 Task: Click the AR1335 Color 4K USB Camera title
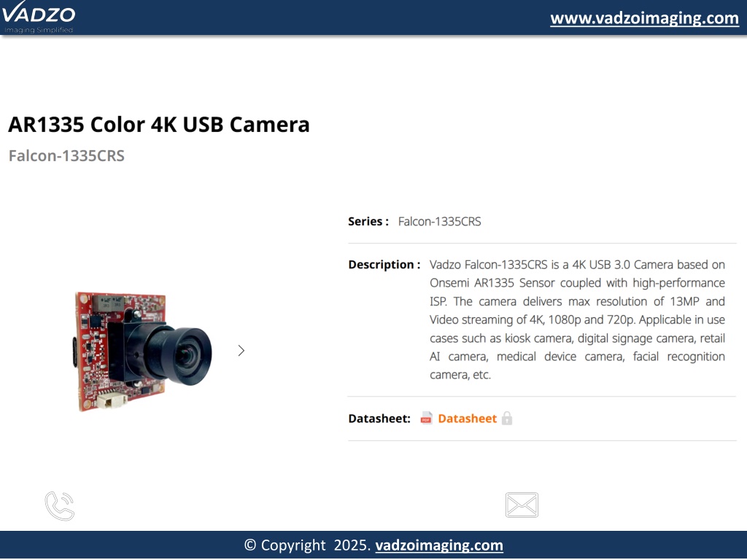158,125
